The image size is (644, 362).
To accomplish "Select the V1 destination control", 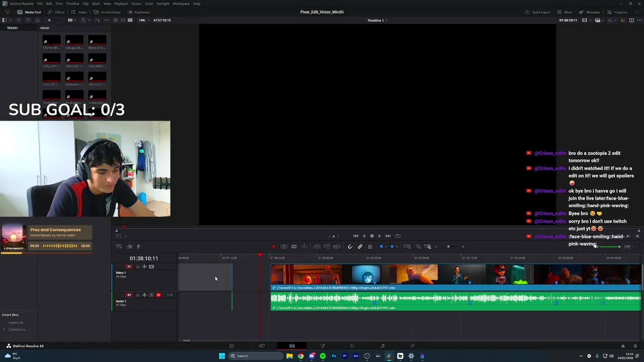I will coord(129,266).
